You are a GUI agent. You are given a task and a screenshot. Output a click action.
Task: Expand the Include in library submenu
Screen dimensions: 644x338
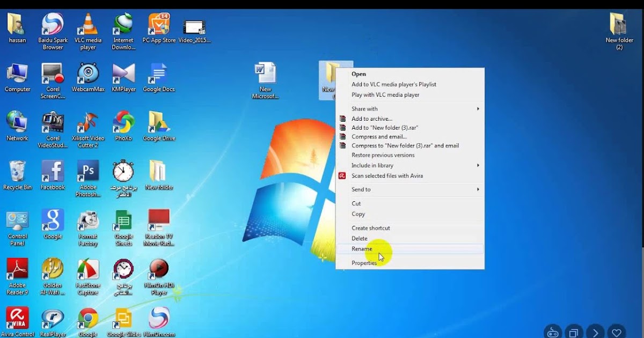410,165
